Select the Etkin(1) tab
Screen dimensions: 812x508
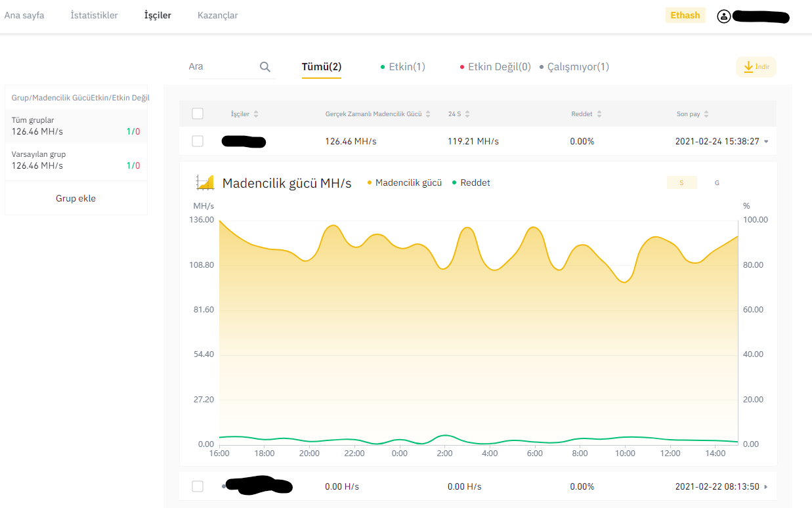coord(403,66)
